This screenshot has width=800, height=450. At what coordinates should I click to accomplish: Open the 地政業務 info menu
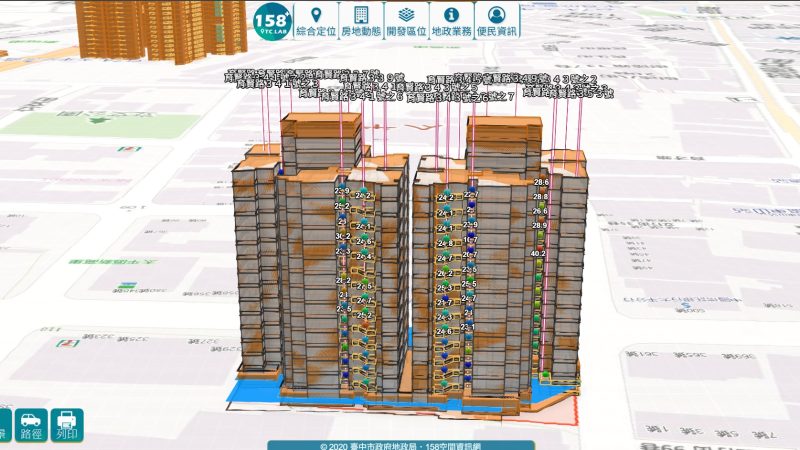click(450, 21)
